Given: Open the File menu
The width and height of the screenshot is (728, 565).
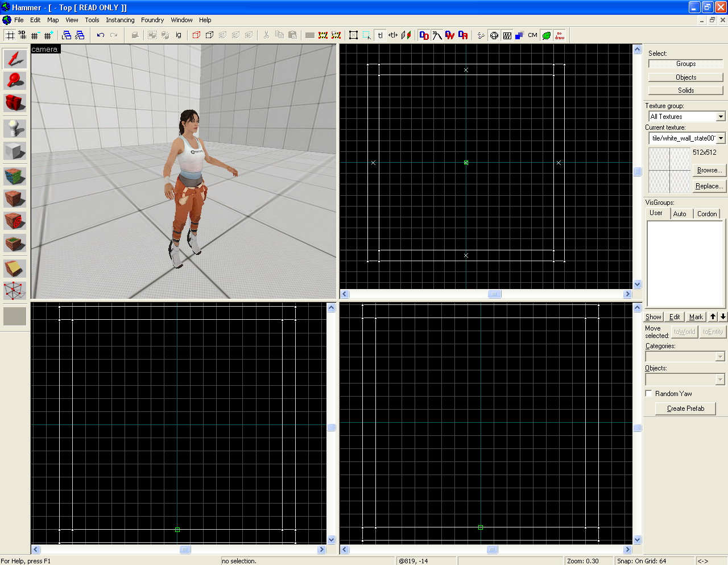Looking at the screenshot, I should [19, 20].
